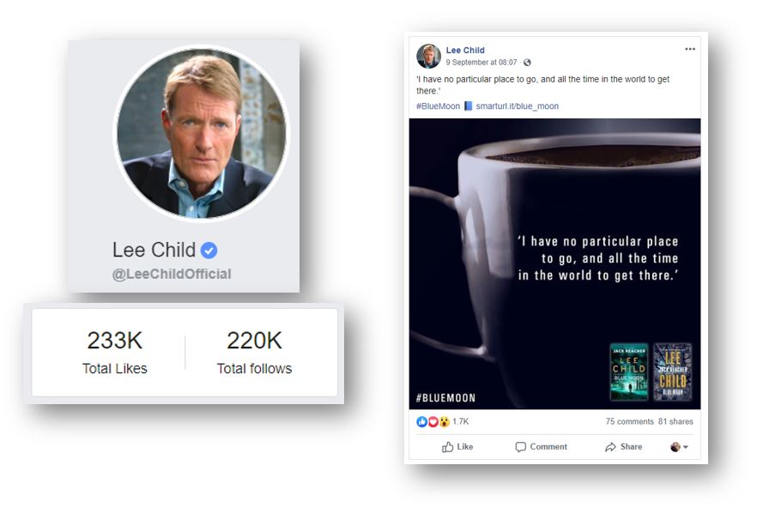The height and width of the screenshot is (532, 763).
Task: View the 75 comments
Action: (630, 421)
